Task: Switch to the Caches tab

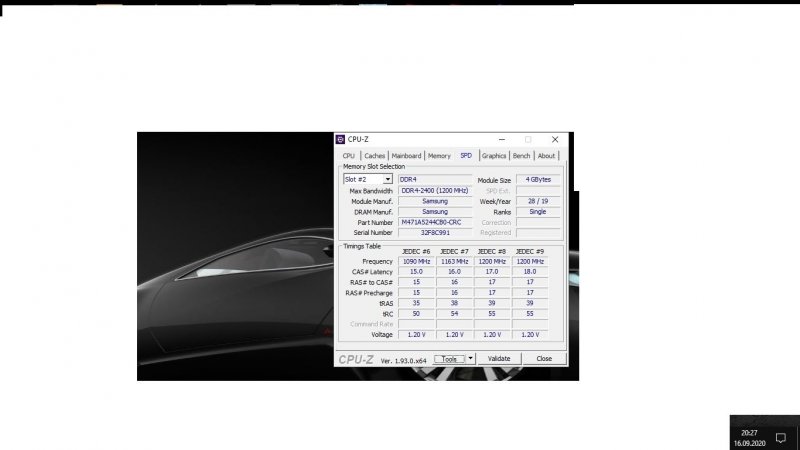Action: click(374, 156)
